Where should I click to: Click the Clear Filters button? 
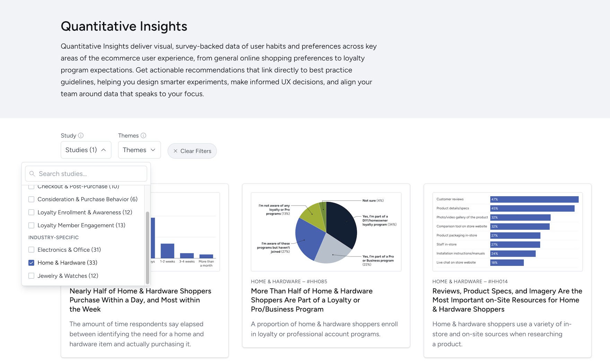pos(192,151)
